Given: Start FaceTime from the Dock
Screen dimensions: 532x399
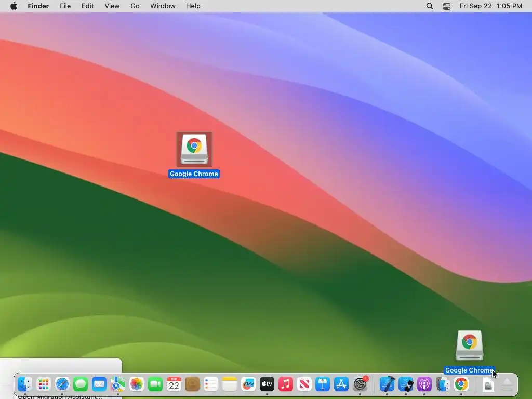Looking at the screenshot, I should click(x=155, y=384).
